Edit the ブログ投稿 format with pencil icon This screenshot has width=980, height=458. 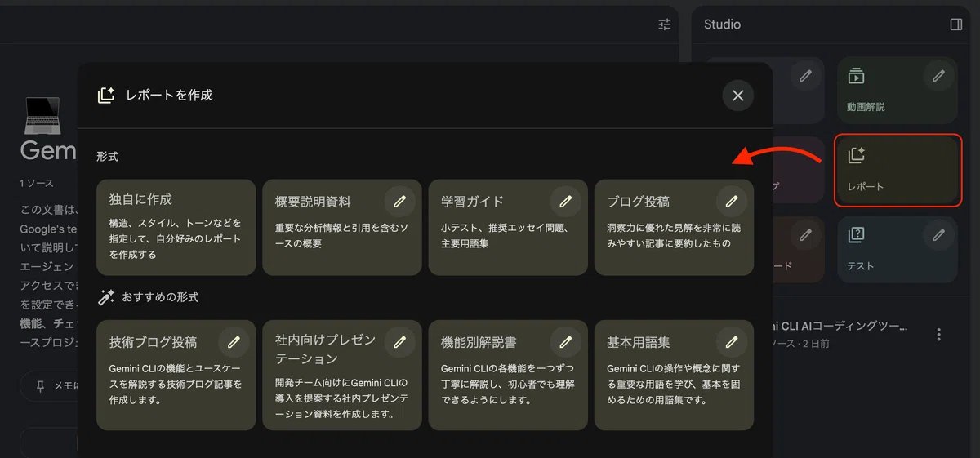point(731,201)
